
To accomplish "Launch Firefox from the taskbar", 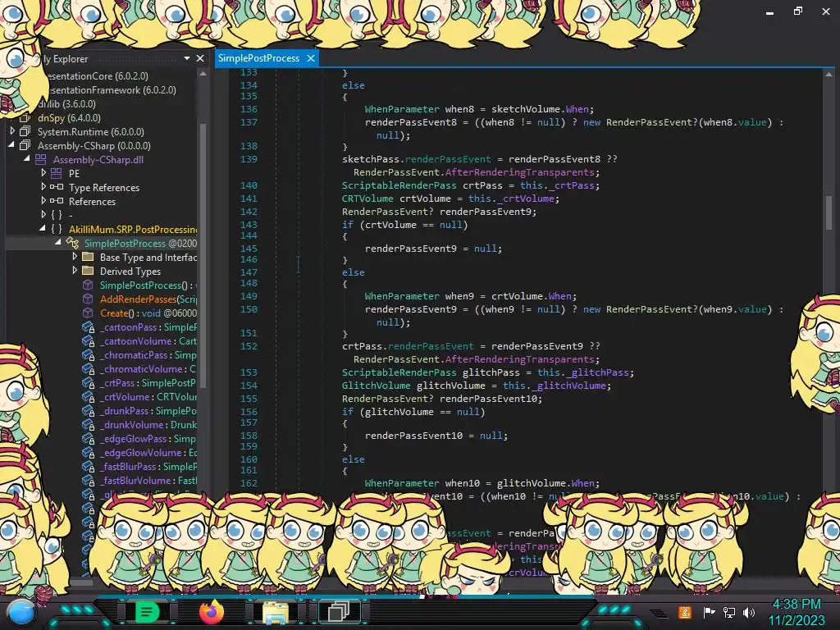I will coord(212,612).
